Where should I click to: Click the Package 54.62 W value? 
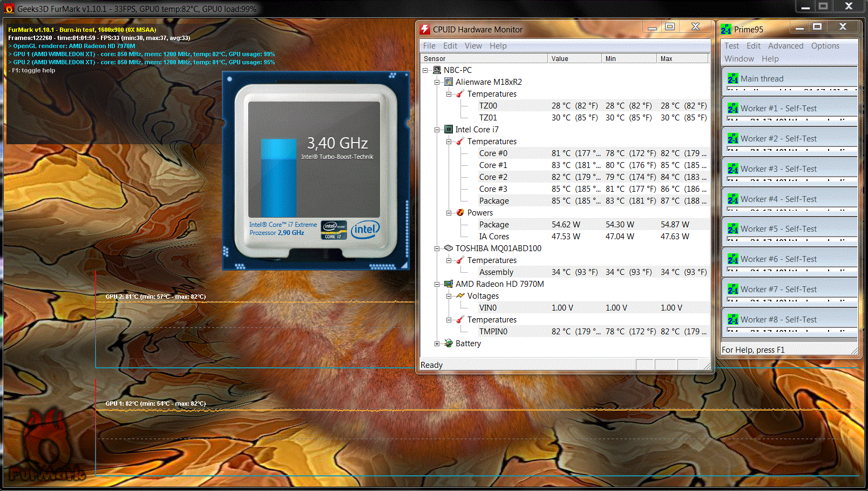[x=566, y=225]
